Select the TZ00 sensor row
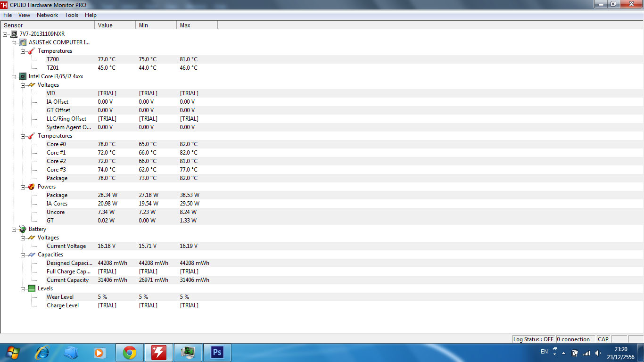This screenshot has height=362, width=644. point(322,59)
